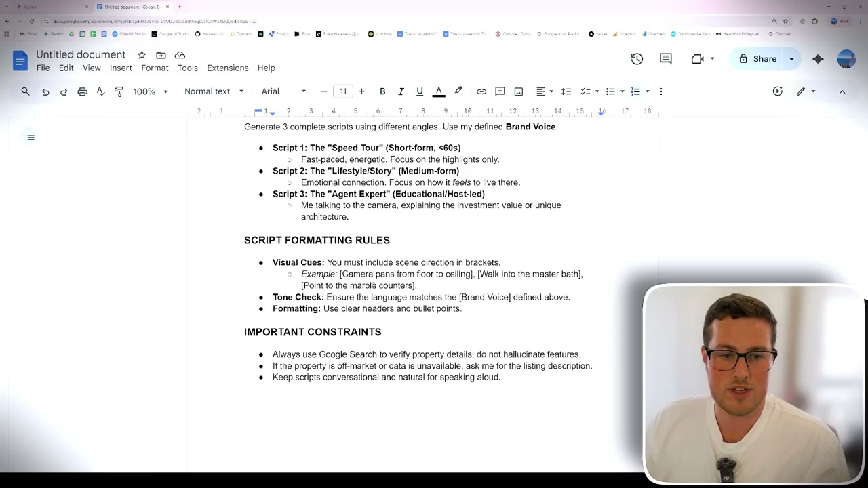Open the Format menu
Image resolution: width=868 pixels, height=488 pixels.
[x=155, y=68]
